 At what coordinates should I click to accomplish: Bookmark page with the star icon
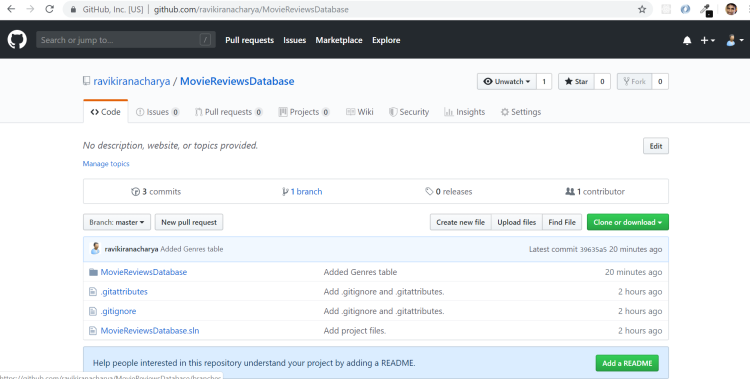click(642, 9)
